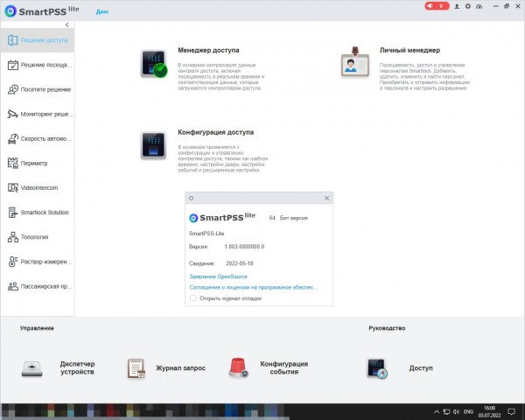The width and height of the screenshot is (525, 420).
Task: Open the user account icon
Action: pyautogui.click(x=457, y=6)
